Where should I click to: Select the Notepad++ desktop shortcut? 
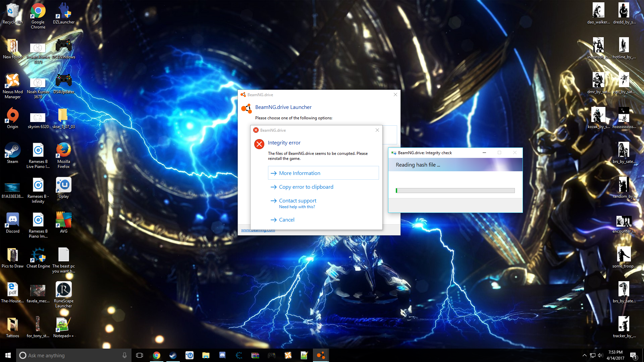pyautogui.click(x=64, y=327)
